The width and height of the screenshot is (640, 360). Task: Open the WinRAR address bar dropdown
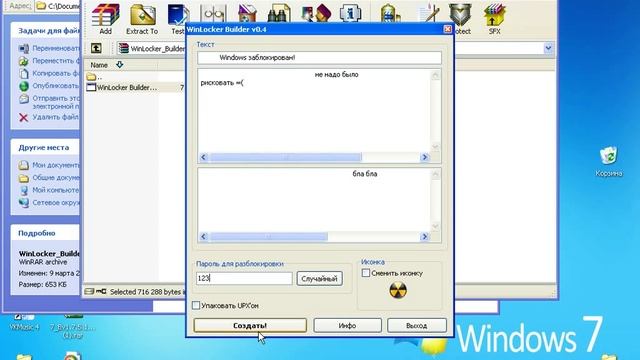point(548,48)
